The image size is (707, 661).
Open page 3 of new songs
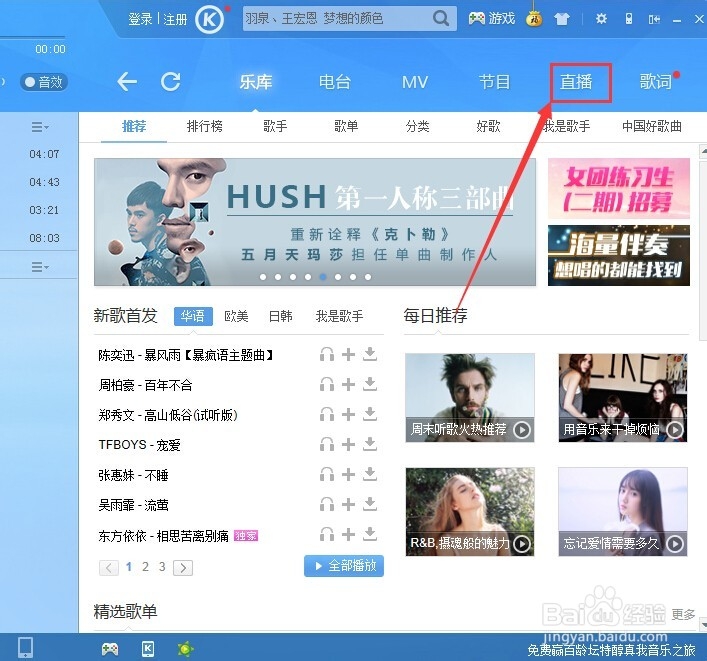tap(162, 567)
